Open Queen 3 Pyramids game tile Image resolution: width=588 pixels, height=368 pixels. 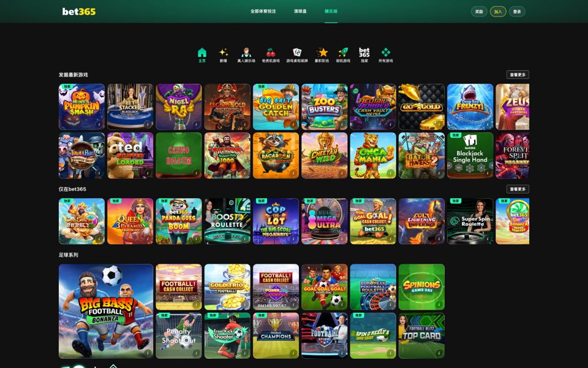coord(130,221)
